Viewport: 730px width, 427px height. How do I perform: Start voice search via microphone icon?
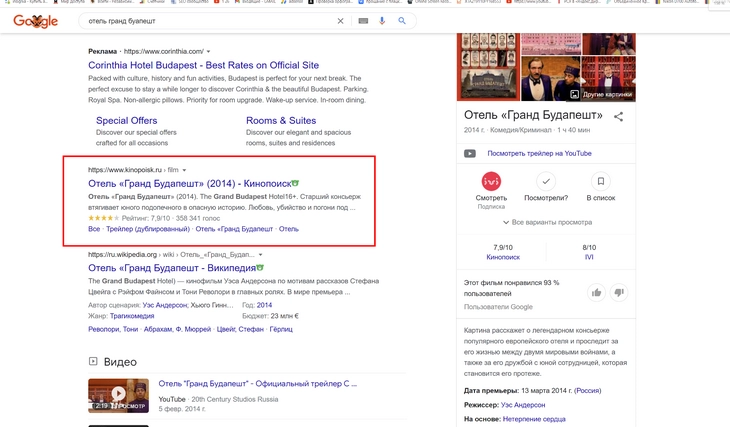pyautogui.click(x=382, y=21)
